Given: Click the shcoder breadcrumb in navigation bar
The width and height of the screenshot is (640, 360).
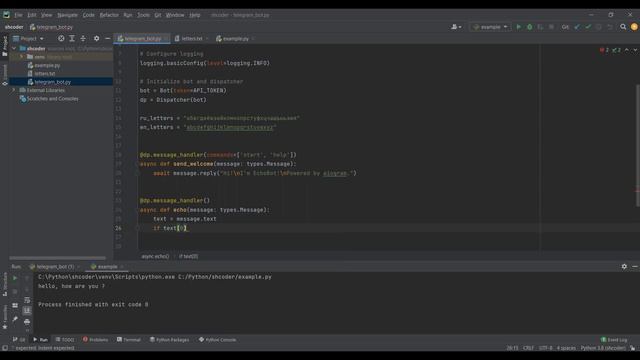Looking at the screenshot, I should coord(14,27).
